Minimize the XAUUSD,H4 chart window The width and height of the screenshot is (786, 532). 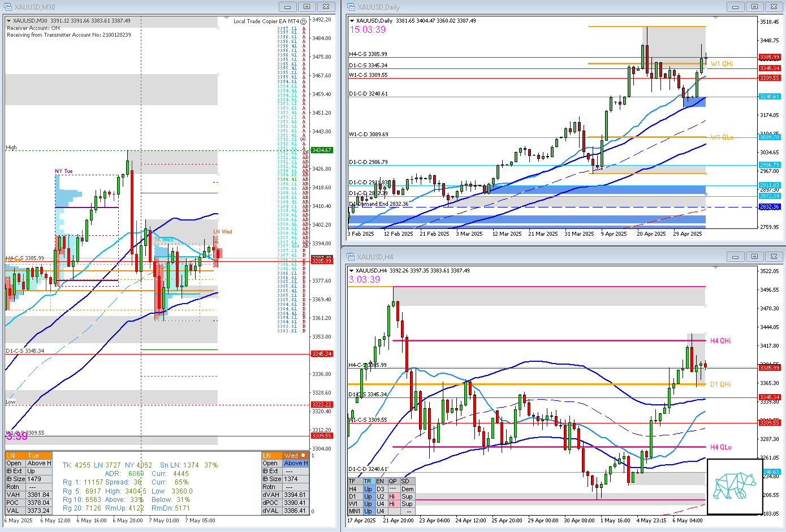pos(736,257)
